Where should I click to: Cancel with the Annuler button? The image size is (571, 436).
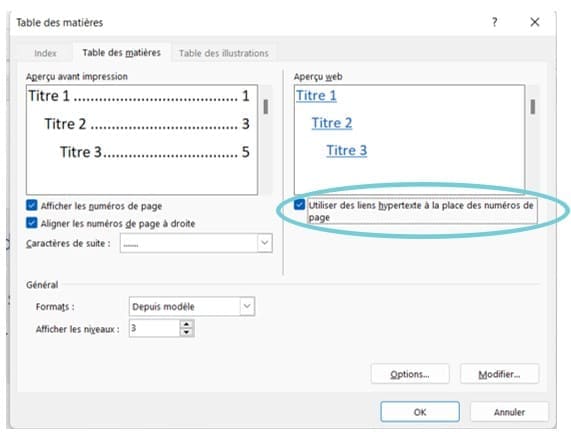pyautogui.click(x=509, y=412)
